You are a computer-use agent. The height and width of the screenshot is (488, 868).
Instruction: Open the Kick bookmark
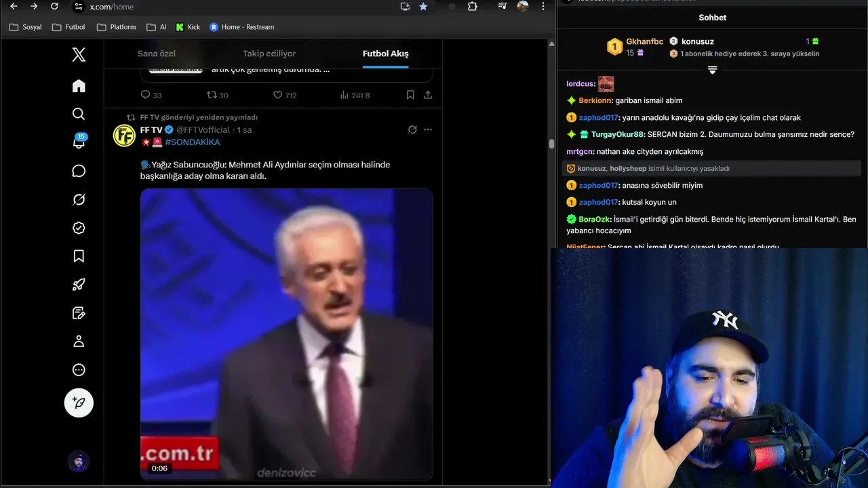188,27
